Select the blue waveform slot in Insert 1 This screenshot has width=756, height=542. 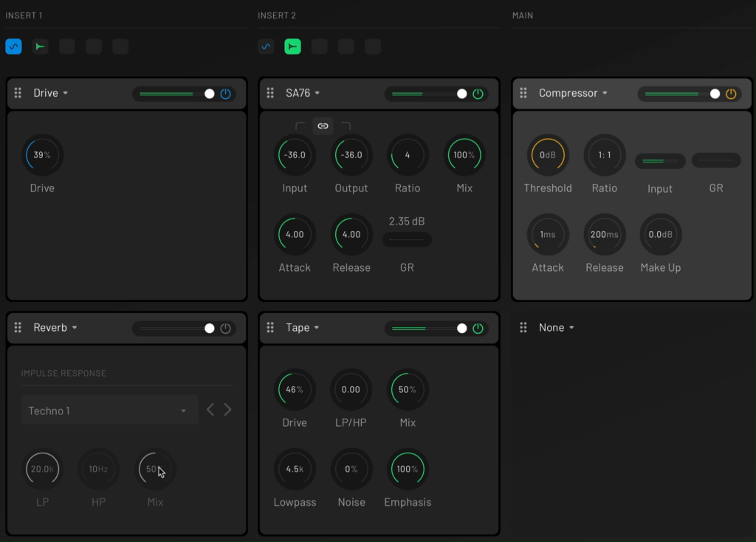(13, 47)
